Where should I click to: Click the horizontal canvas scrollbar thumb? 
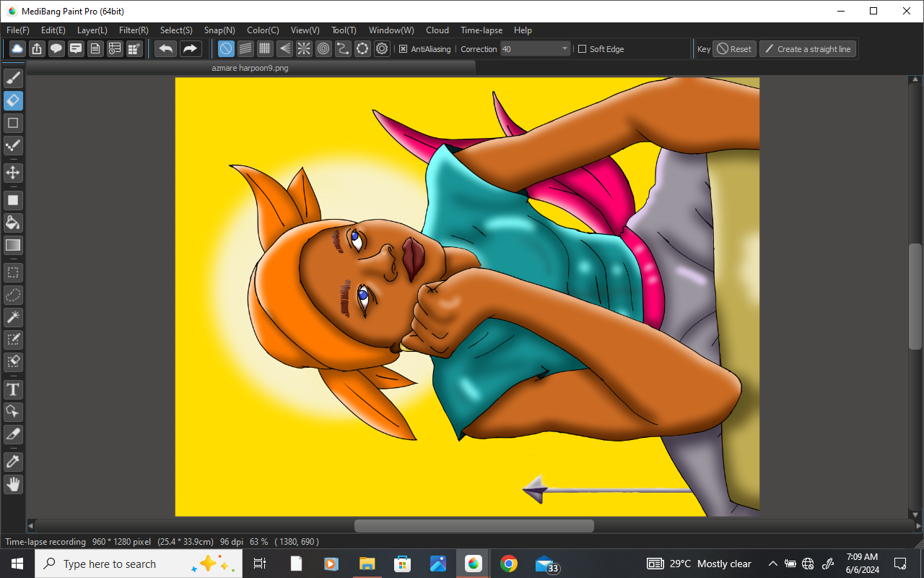point(474,526)
